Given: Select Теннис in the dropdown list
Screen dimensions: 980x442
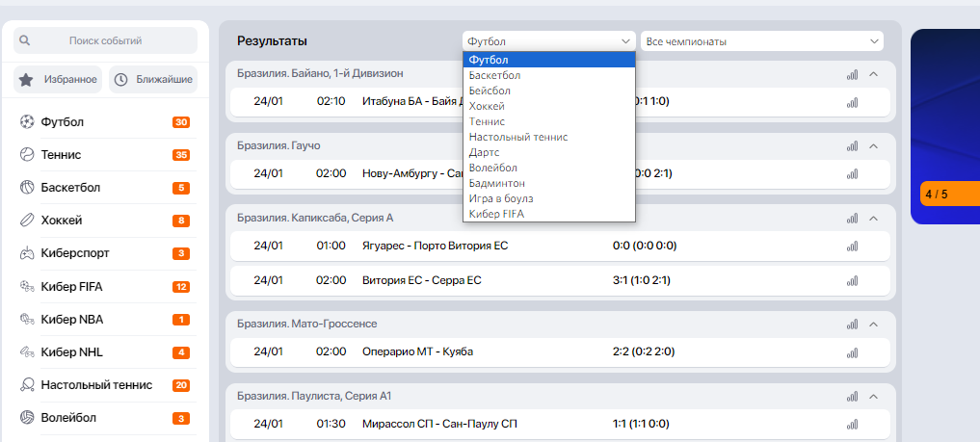Looking at the screenshot, I should [548, 121].
